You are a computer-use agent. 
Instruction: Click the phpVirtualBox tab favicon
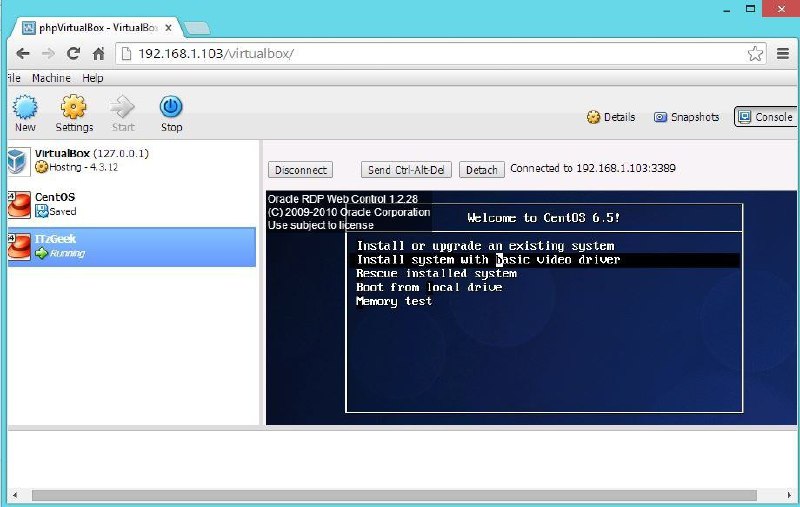(x=29, y=28)
